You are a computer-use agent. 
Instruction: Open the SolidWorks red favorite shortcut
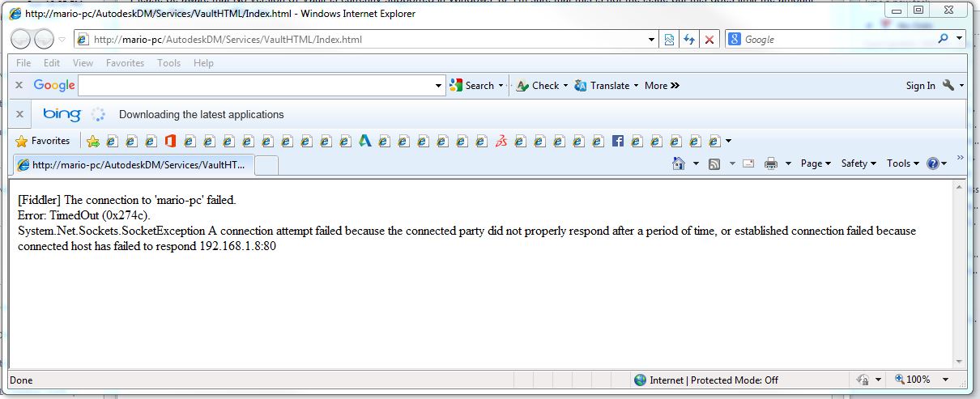coord(501,141)
